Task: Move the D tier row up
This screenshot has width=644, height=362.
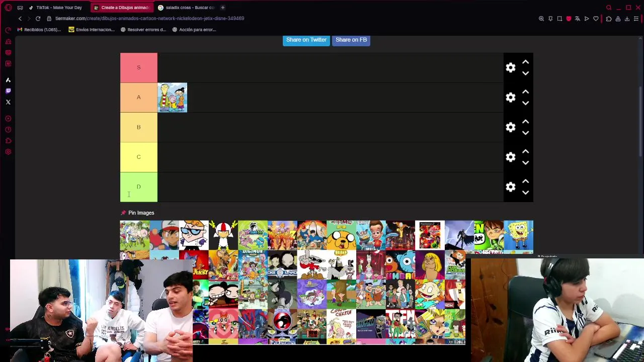Action: click(x=525, y=182)
